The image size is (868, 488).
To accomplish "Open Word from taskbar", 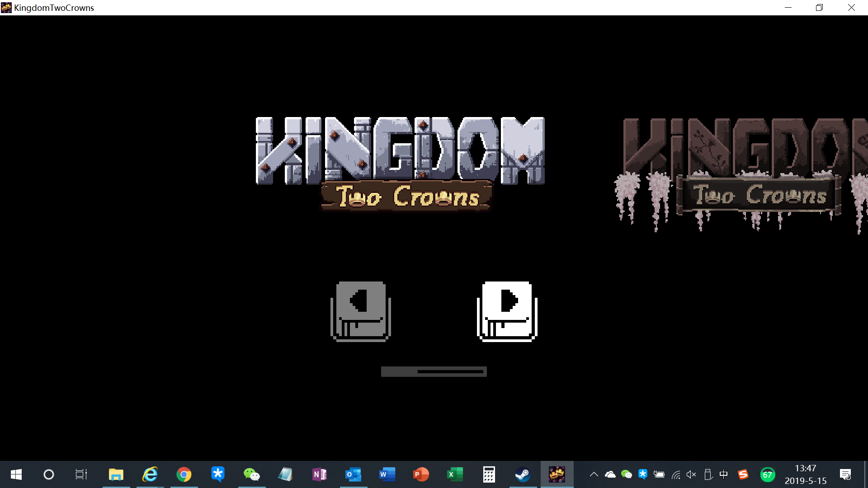I will coord(387,474).
